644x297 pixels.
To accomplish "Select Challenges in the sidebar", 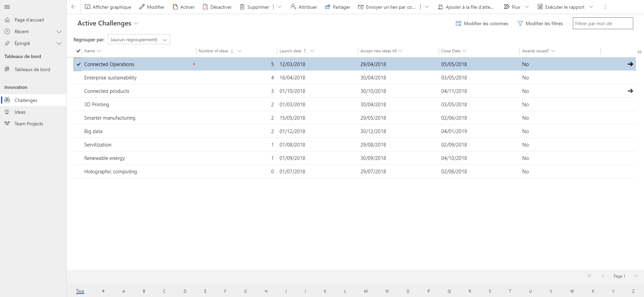I will pyautogui.click(x=33, y=100).
